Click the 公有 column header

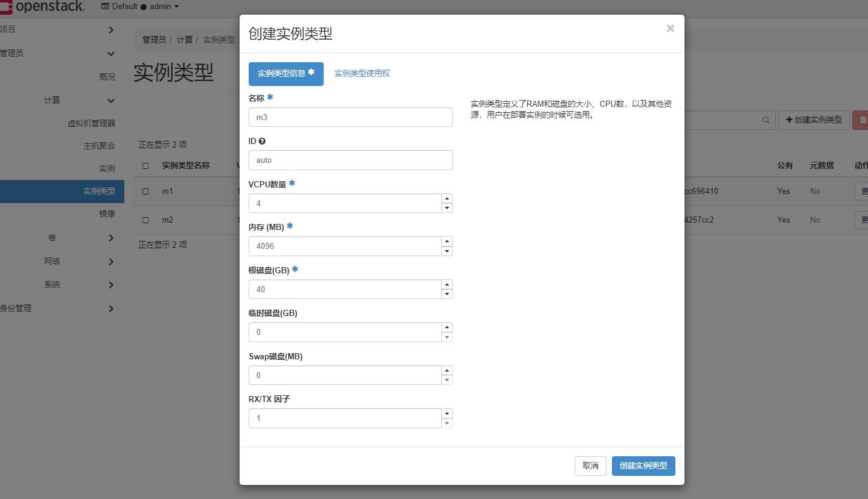pyautogui.click(x=785, y=166)
